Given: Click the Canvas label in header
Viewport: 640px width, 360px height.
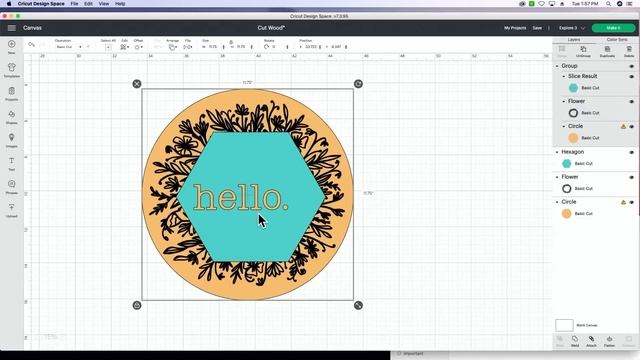Looking at the screenshot, I should coord(32,28).
